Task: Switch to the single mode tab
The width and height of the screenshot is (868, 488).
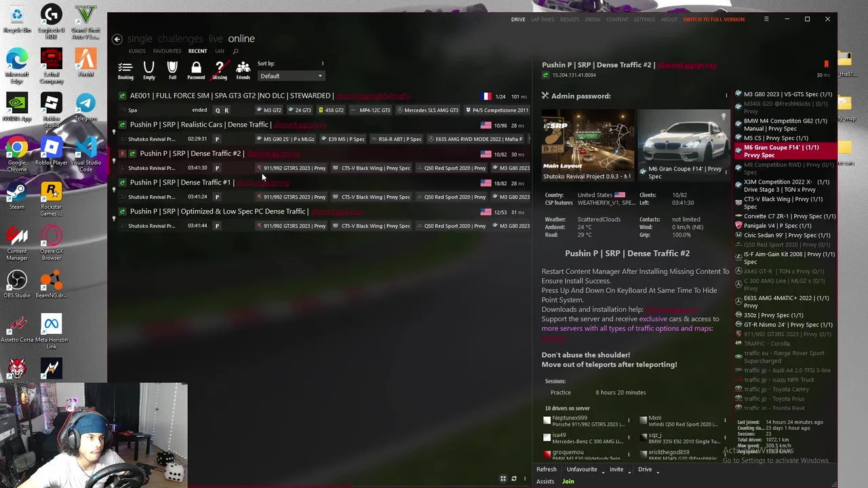Action: coord(140,39)
